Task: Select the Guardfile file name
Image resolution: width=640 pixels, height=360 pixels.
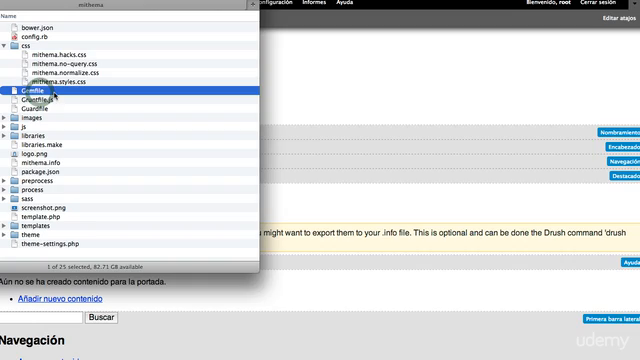Action: point(35,109)
